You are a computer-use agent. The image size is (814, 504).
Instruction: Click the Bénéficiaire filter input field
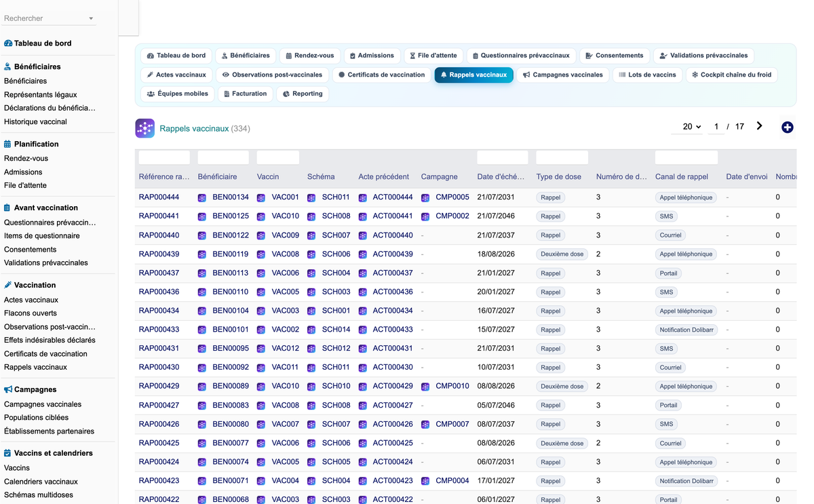pos(223,157)
